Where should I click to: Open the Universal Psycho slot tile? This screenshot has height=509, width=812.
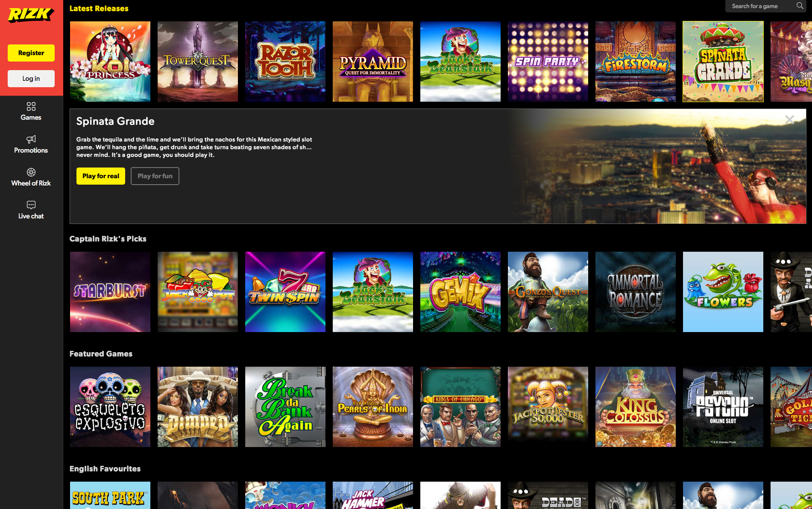[723, 407]
